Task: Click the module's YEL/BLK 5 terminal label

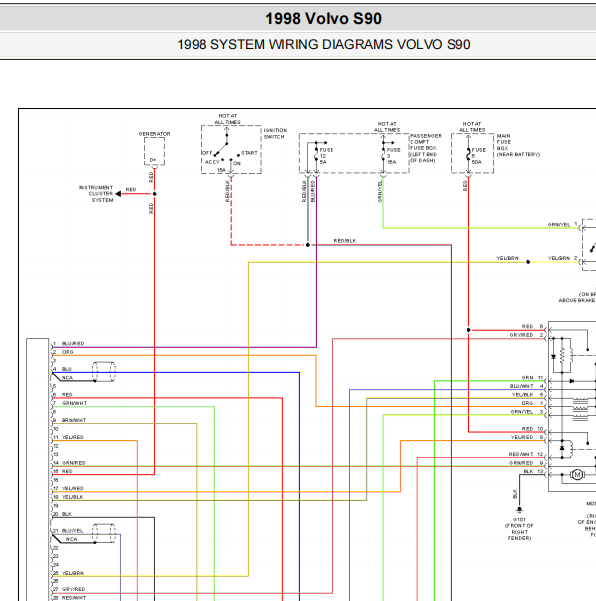Action: pyautogui.click(x=527, y=394)
